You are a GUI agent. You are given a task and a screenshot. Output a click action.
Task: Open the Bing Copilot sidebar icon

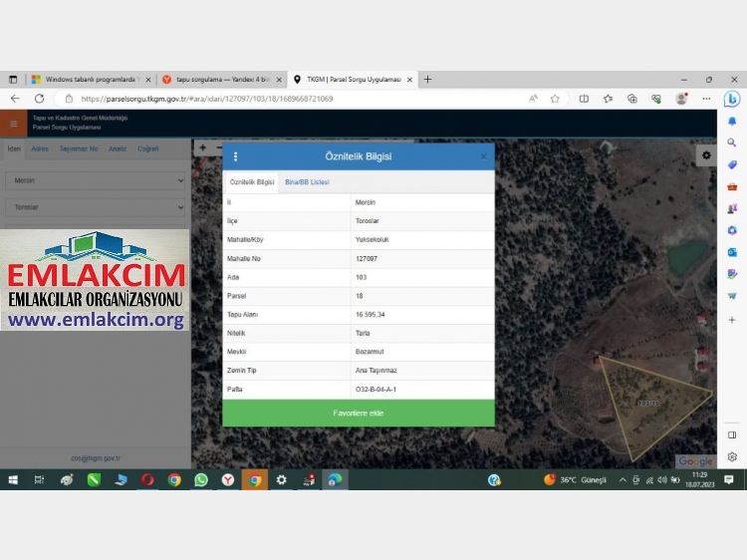[731, 99]
